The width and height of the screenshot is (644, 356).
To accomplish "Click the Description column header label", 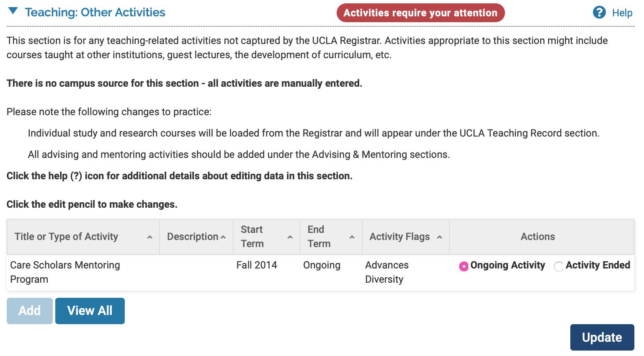I will coord(193,237).
